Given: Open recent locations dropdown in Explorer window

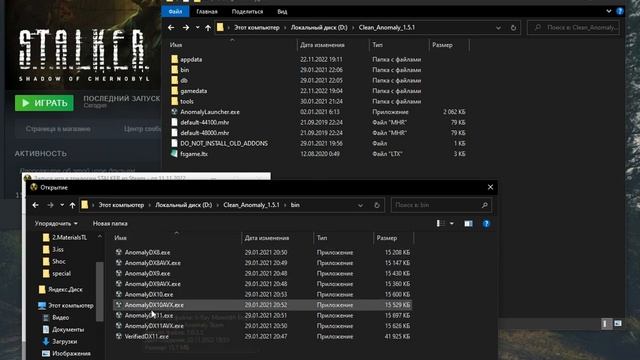Looking at the screenshot, I should pyautogui.click(x=198, y=27).
